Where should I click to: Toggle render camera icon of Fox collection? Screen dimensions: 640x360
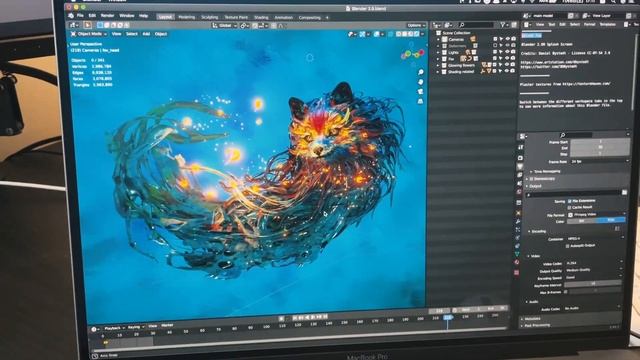(513, 59)
